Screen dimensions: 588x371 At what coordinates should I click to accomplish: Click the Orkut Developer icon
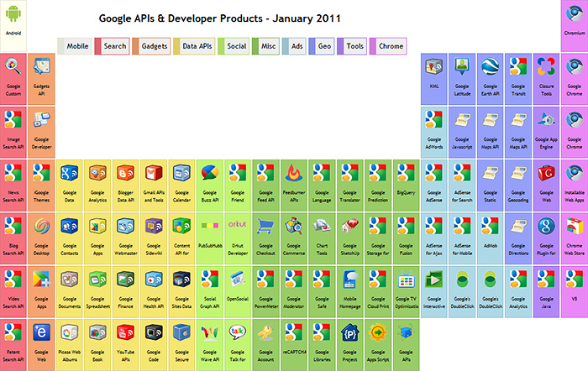tap(238, 224)
